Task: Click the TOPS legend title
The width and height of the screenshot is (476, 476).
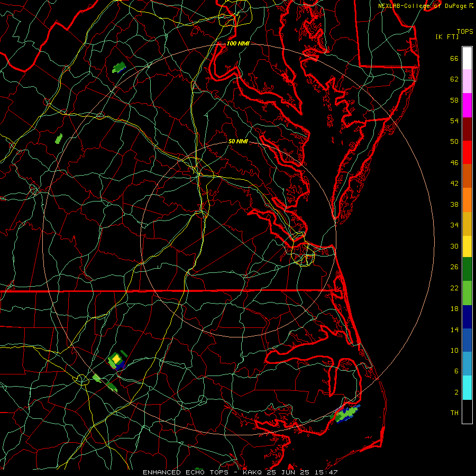Action: pos(465,31)
